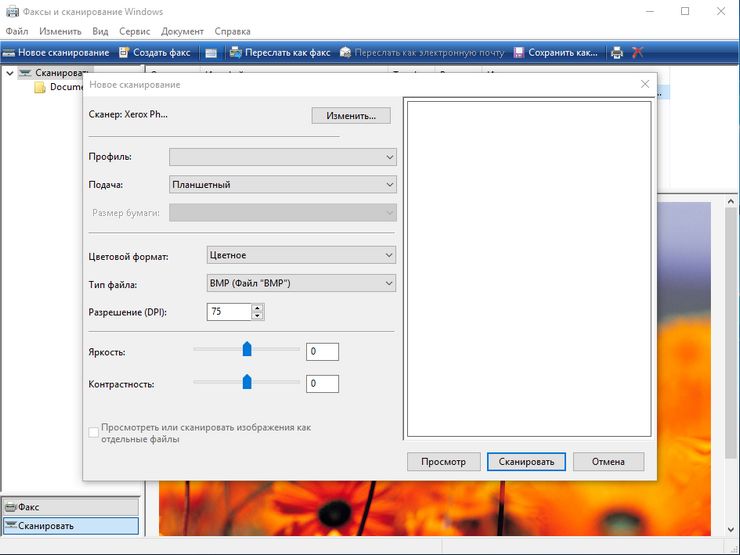
Task: Click Переслать как факс in the toolbar
Action: pos(280,52)
